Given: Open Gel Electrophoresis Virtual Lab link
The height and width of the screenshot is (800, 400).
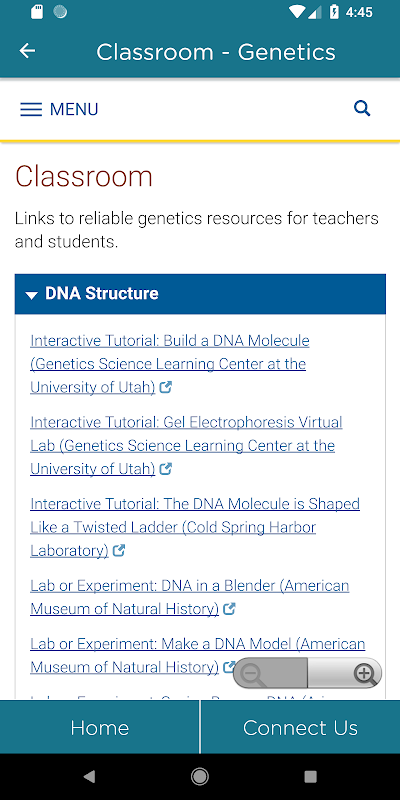Looking at the screenshot, I should 186,445.
